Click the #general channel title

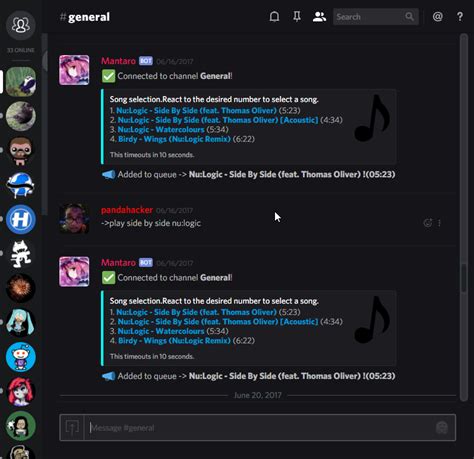[x=85, y=17]
